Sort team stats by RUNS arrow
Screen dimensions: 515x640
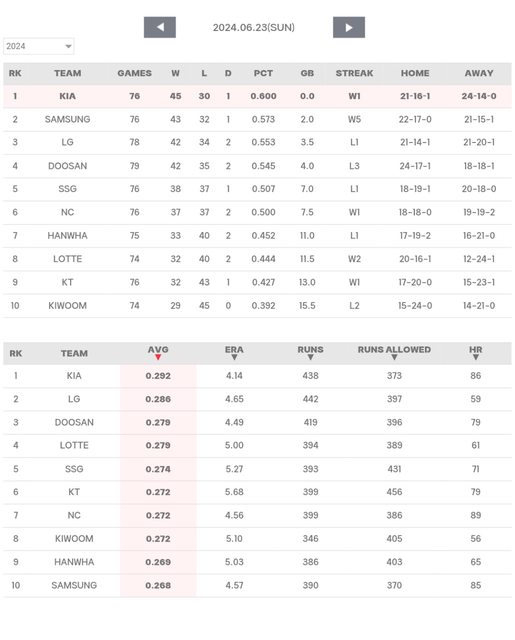tap(311, 358)
